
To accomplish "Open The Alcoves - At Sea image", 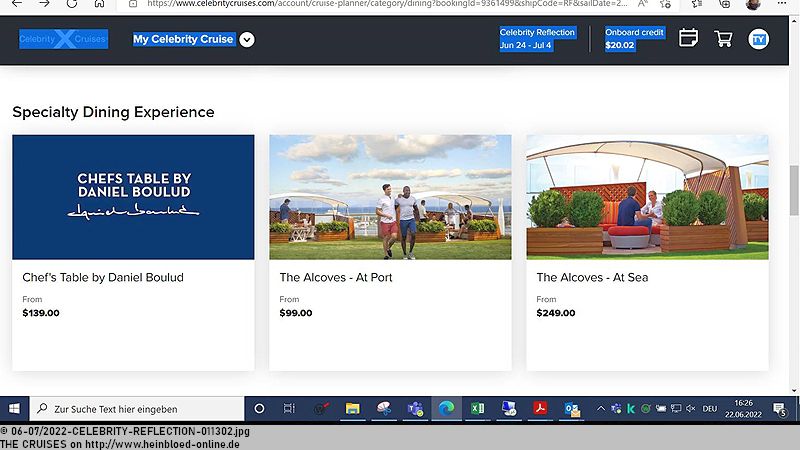I will click(x=647, y=197).
